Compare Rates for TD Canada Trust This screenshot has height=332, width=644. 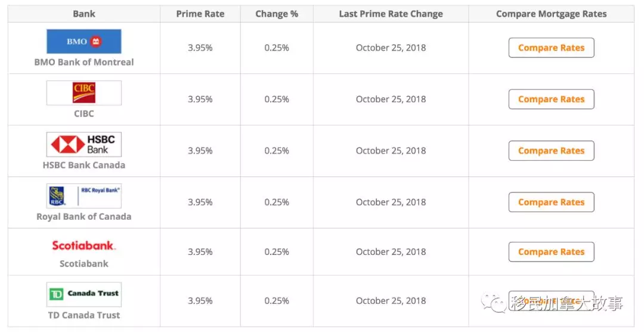click(551, 301)
